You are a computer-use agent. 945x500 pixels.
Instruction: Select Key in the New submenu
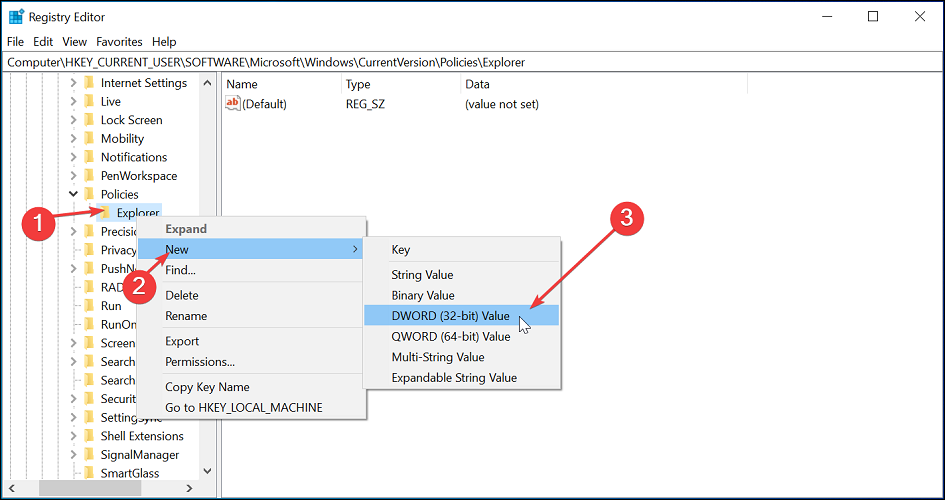(x=462, y=249)
